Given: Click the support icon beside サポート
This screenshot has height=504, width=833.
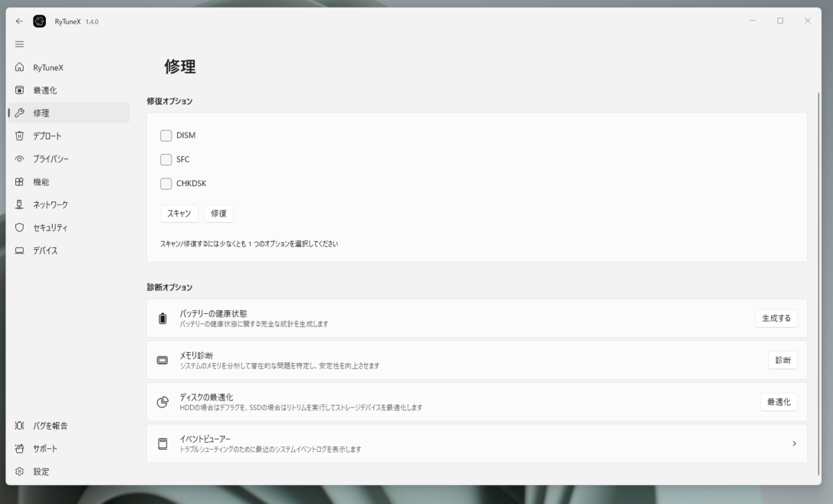Looking at the screenshot, I should 19,448.
